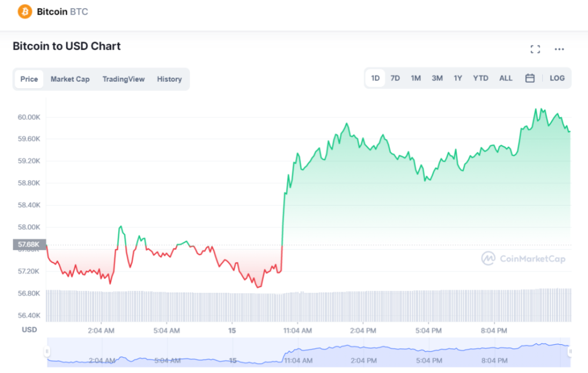The width and height of the screenshot is (588, 373).
Task: Switch to the Price tab
Action: point(29,79)
